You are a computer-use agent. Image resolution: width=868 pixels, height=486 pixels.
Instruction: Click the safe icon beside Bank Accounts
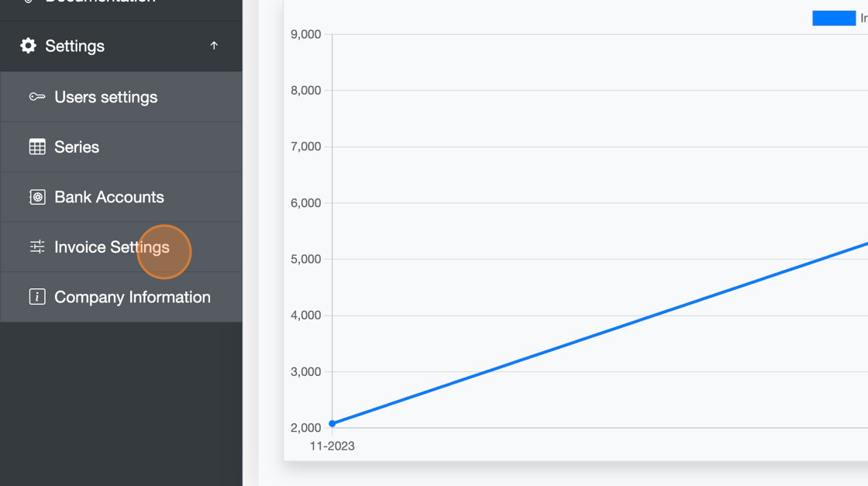tap(37, 197)
